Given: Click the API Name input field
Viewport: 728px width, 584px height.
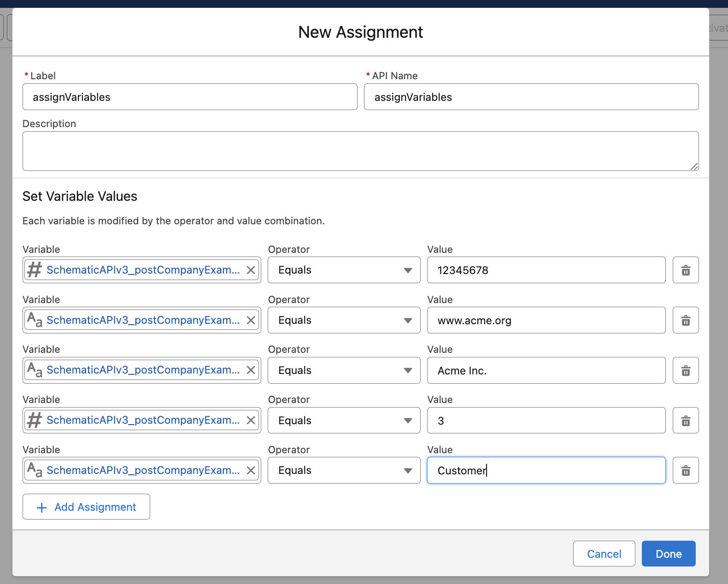Looking at the screenshot, I should [x=531, y=97].
